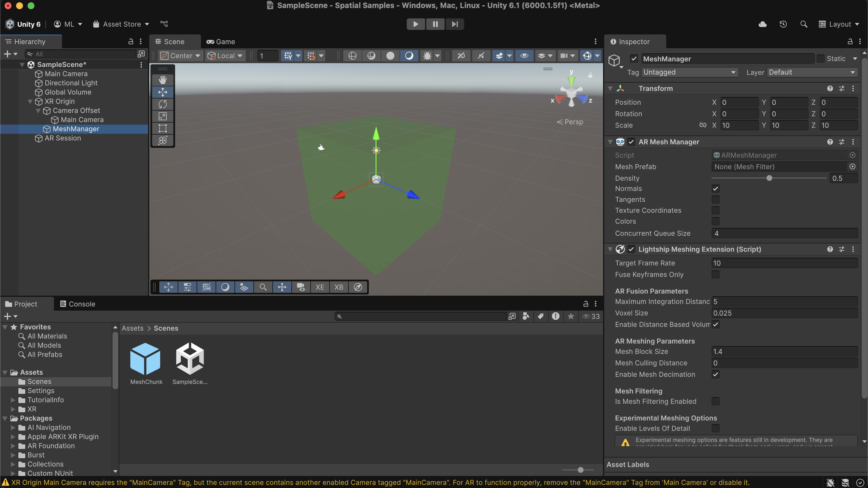The width and height of the screenshot is (868, 488).
Task: Disable the Normals checkbox
Action: 716,188
